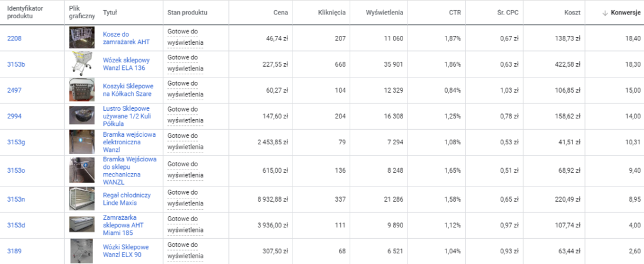Click title Kosze do zamrażarek AHT
Screen dimensions: 644x264
pyautogui.click(x=126, y=38)
